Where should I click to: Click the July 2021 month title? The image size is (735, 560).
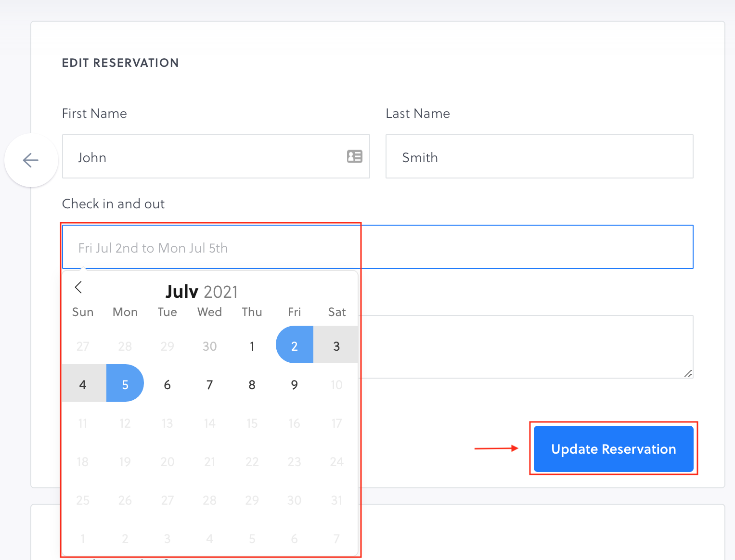click(x=202, y=292)
